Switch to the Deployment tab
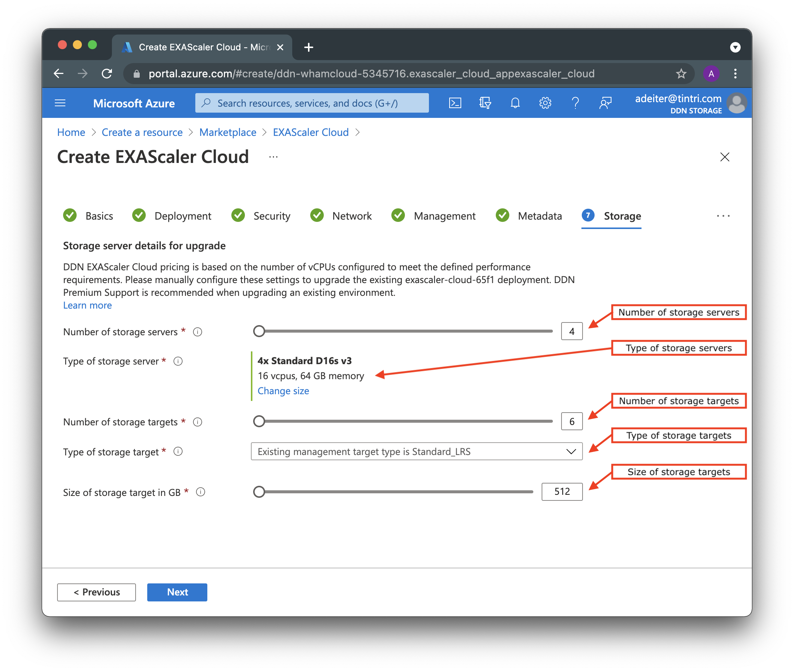The height and width of the screenshot is (672, 794). coord(172,216)
